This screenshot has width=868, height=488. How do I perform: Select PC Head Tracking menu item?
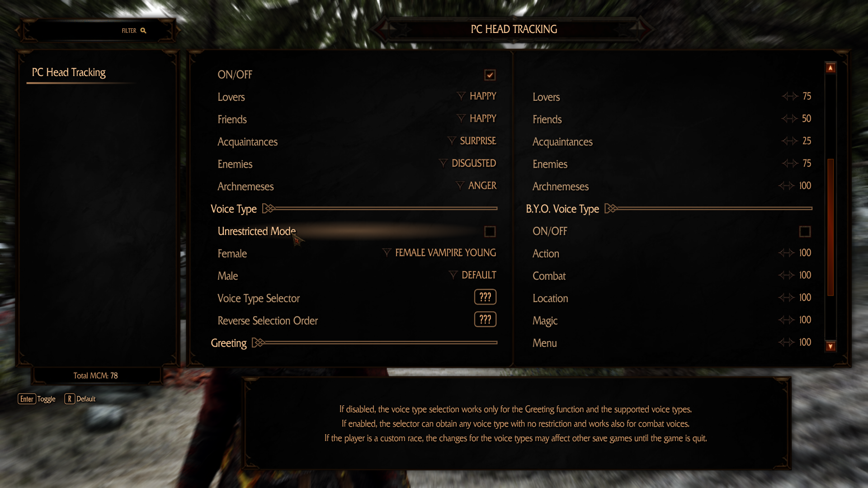69,72
